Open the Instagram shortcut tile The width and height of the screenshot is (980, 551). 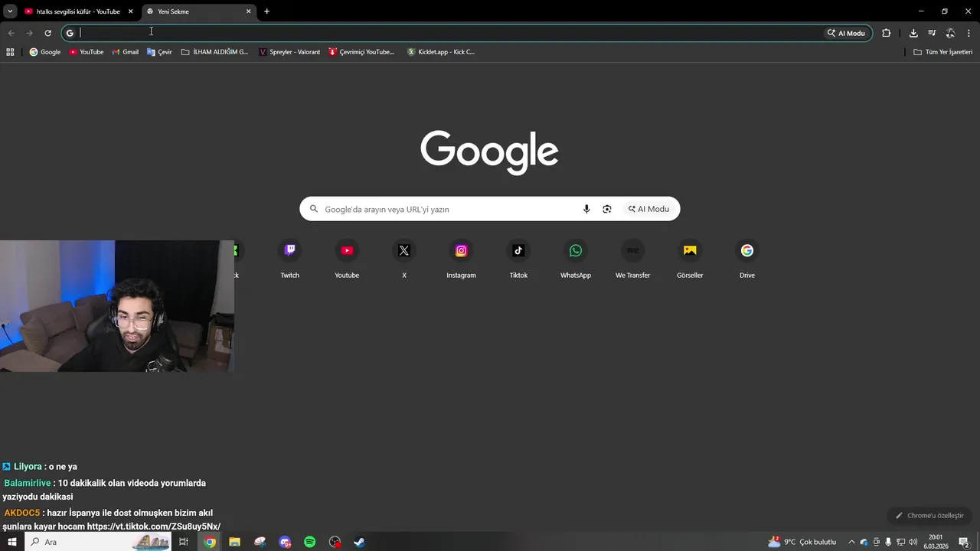(461, 259)
